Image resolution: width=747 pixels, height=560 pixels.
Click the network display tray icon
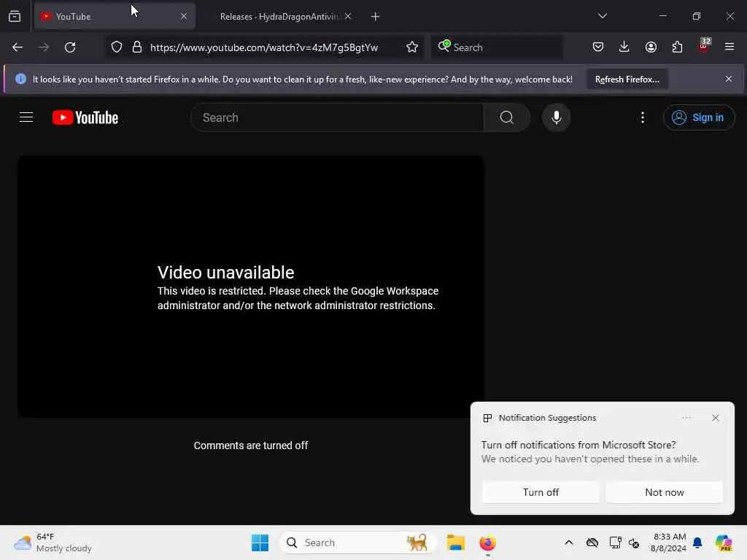(x=615, y=542)
